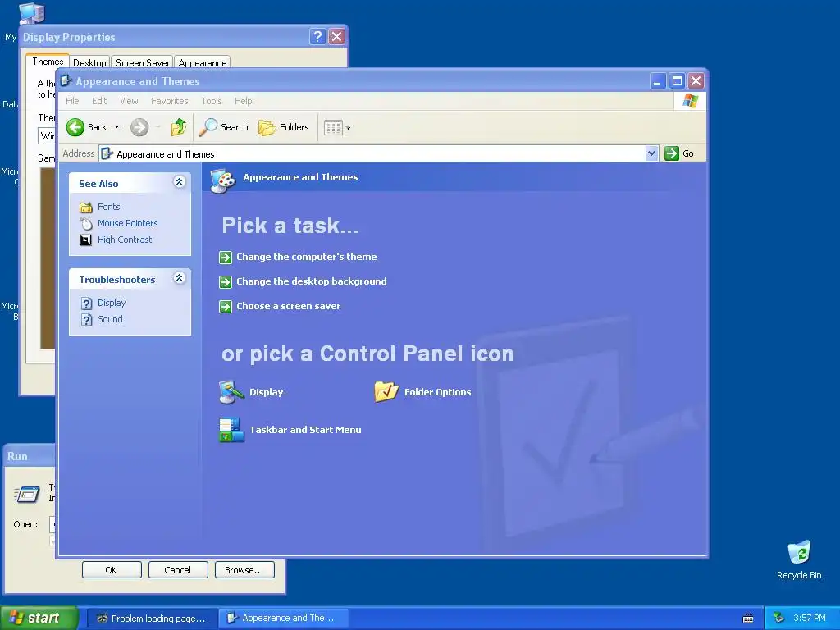
Task: Click the Fonts folder icon
Action: coord(85,207)
